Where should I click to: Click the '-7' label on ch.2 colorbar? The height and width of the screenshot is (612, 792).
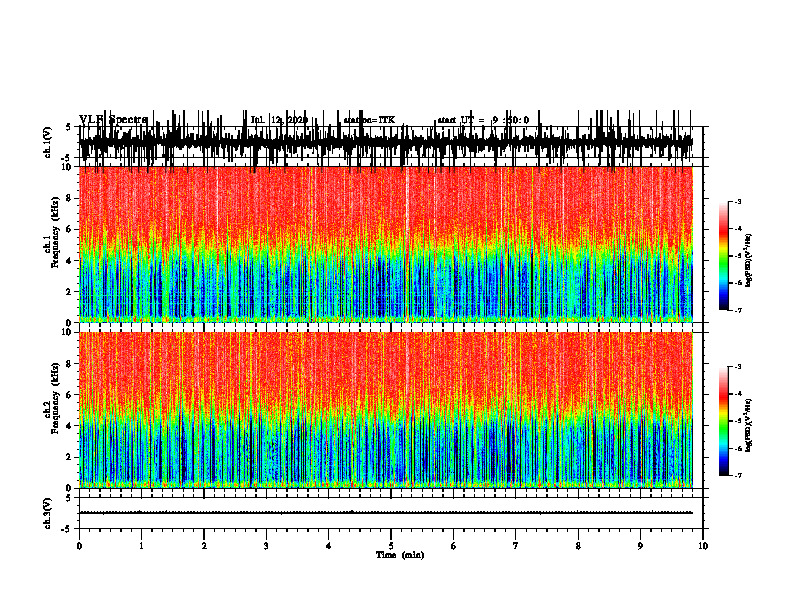737,475
